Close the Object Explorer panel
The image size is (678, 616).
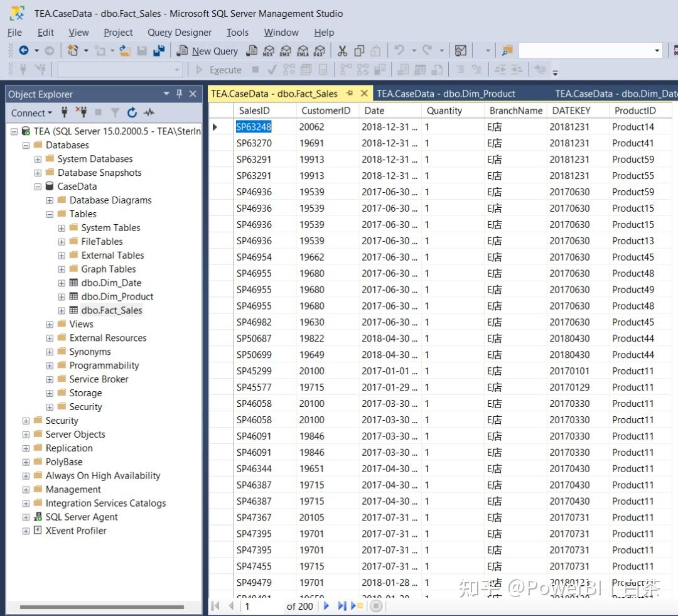point(193,94)
